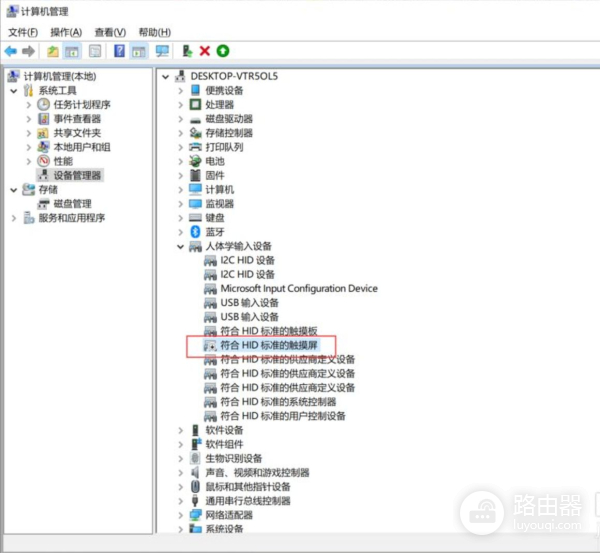The width and height of the screenshot is (600, 553).
Task: Expand the 共享文件夹 node
Action: [28, 133]
